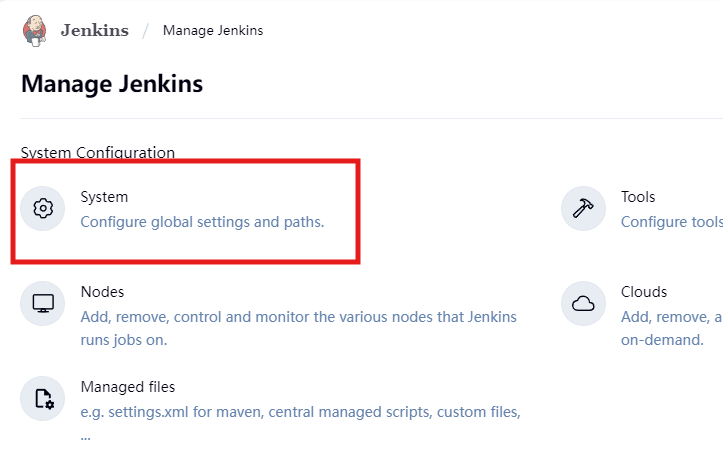Click the Clouds 'on-demand.' description text

point(662,340)
